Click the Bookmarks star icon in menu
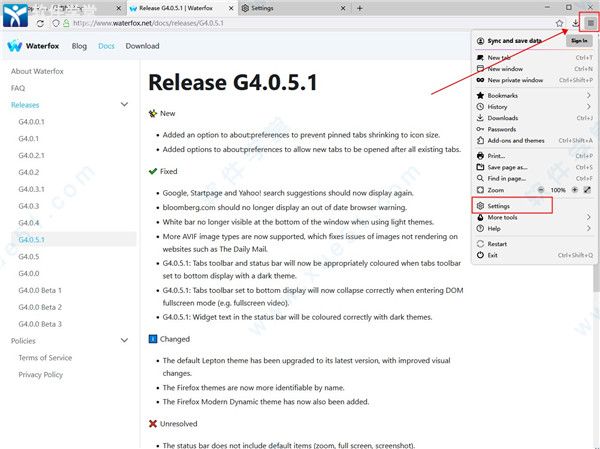Screen dimensions: 600x449 [480, 95]
